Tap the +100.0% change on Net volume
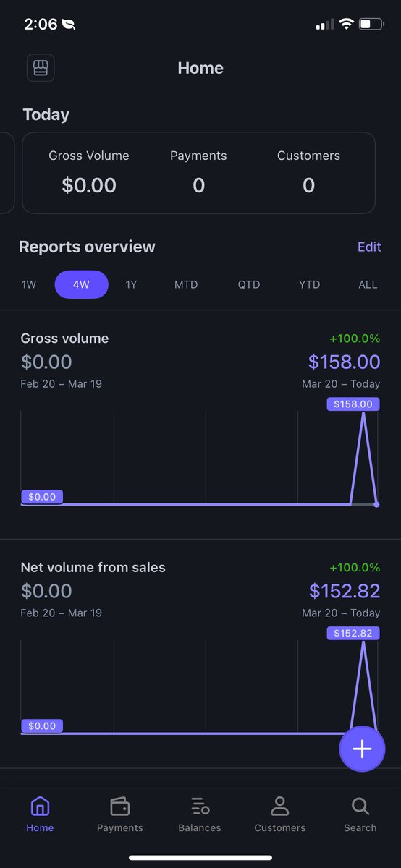This screenshot has width=401, height=868. point(355,568)
